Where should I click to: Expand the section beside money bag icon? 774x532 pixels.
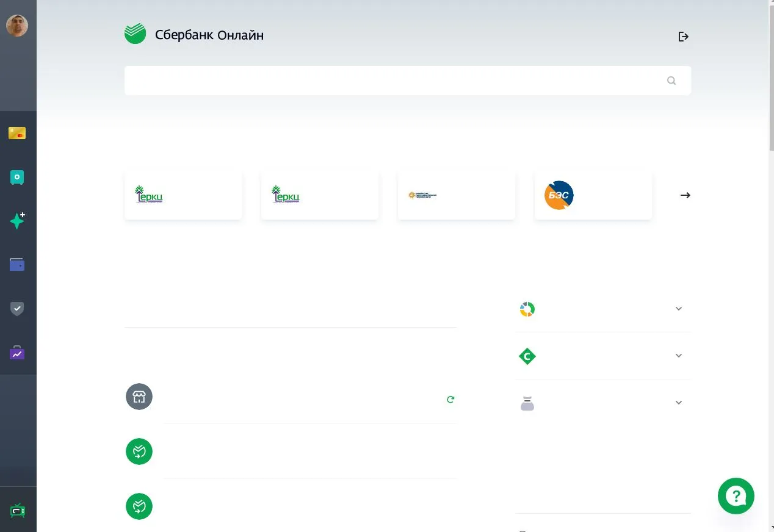point(679,403)
